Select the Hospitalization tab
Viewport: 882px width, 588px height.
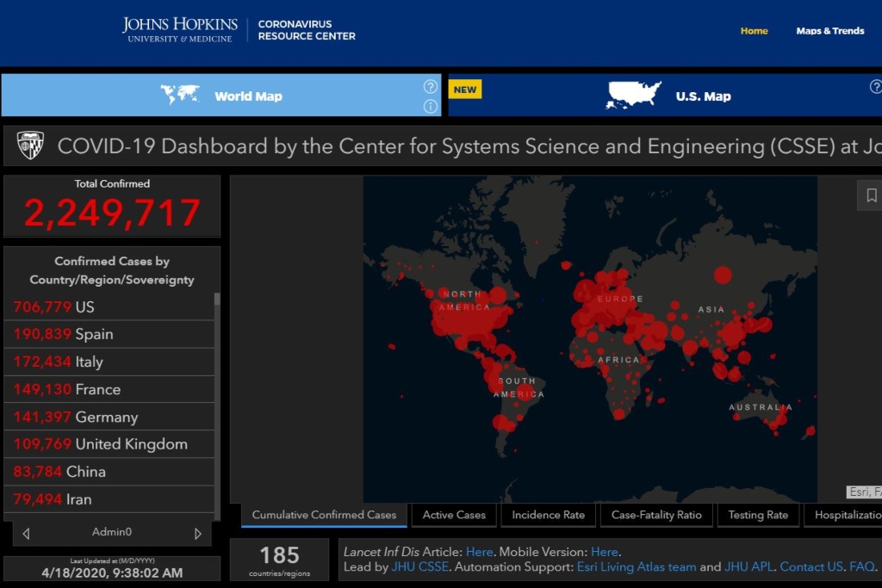tap(843, 515)
